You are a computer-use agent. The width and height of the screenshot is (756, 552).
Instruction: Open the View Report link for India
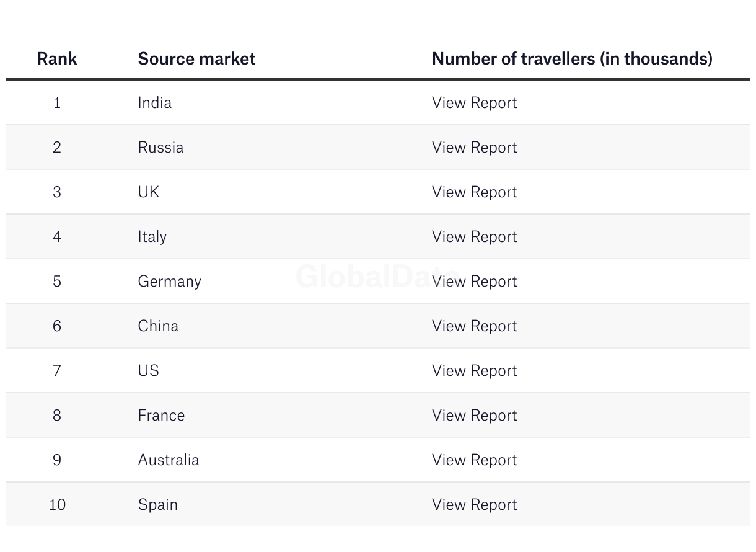474,102
